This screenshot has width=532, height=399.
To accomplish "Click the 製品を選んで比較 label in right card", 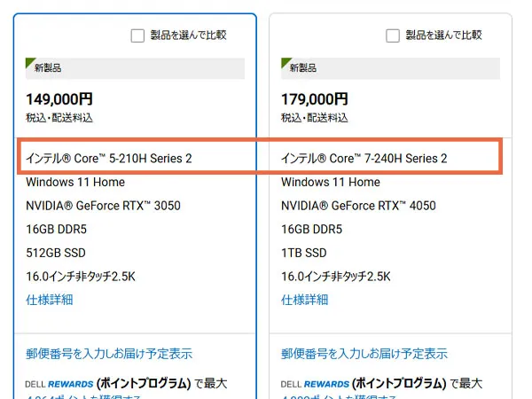I will [443, 35].
